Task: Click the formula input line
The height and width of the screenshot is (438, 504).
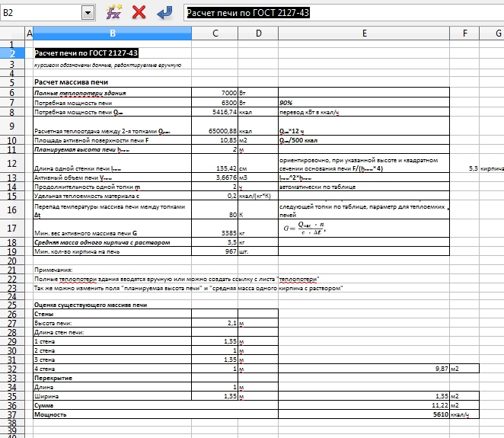Action: [x=343, y=13]
